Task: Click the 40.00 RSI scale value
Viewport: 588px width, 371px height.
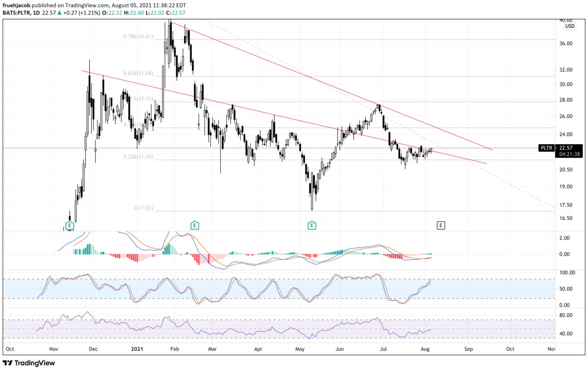Action: click(x=566, y=334)
